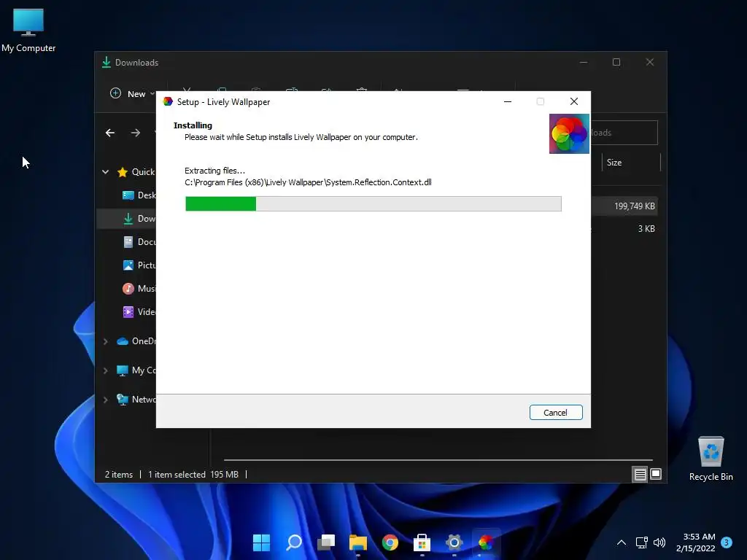Screen dimensions: 747x560
Task: Expand the My Computer tree node
Action: (x=105, y=370)
